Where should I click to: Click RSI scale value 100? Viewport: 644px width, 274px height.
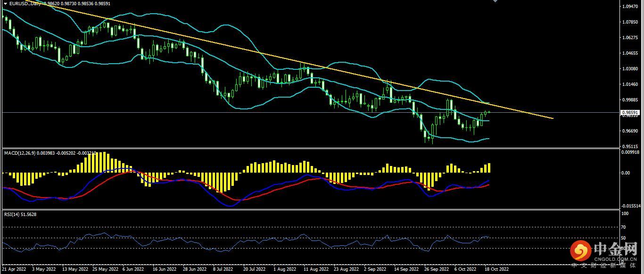tap(625, 214)
